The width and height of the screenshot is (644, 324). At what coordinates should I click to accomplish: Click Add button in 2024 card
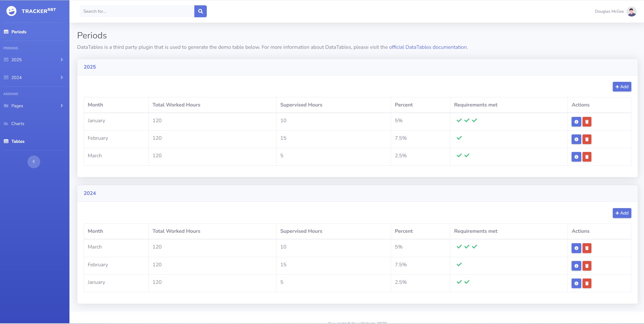pyautogui.click(x=622, y=213)
